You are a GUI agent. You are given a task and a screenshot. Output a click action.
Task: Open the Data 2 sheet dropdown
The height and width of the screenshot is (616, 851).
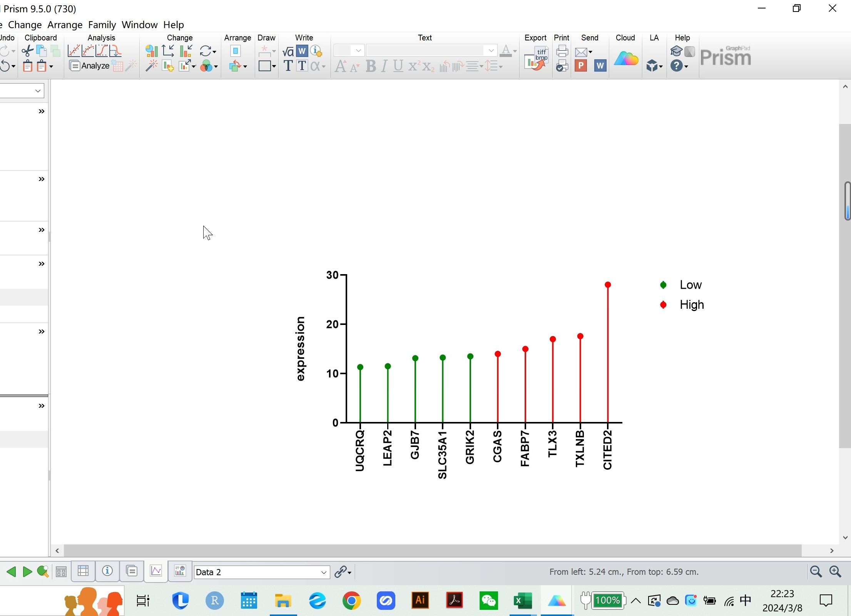click(324, 572)
